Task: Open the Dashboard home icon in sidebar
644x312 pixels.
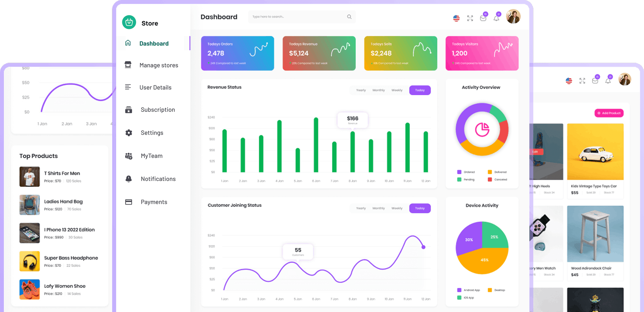Action: [128, 43]
